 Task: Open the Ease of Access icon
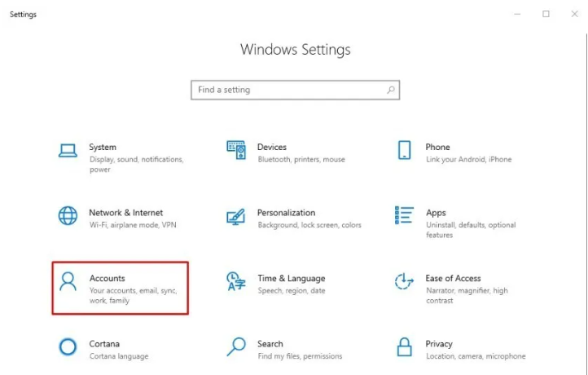404,281
